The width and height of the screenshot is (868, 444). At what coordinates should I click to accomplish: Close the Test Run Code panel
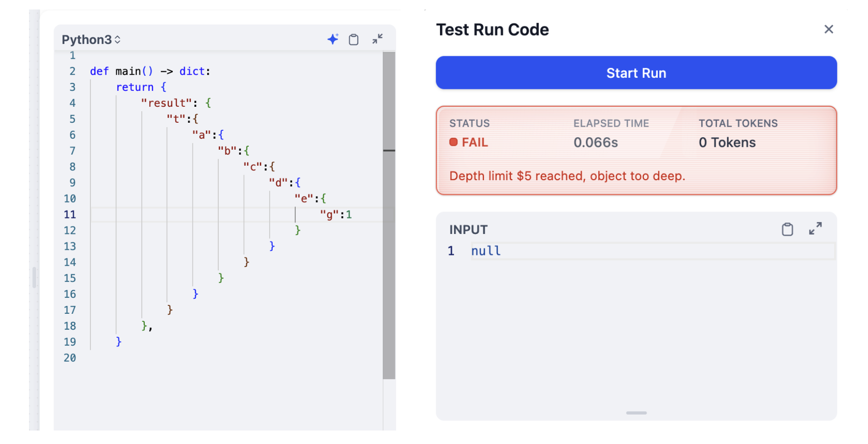pyautogui.click(x=829, y=29)
